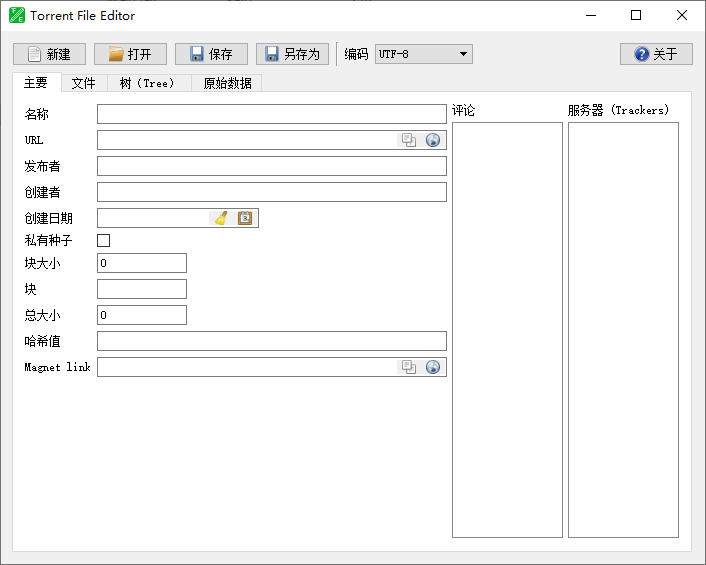Image resolution: width=706 pixels, height=565 pixels.
Task: Open the 原始数据 tab
Action: pos(227,83)
